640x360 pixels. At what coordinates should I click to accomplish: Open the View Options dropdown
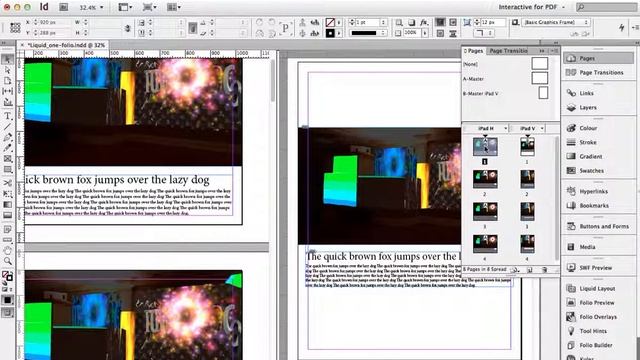click(125, 7)
